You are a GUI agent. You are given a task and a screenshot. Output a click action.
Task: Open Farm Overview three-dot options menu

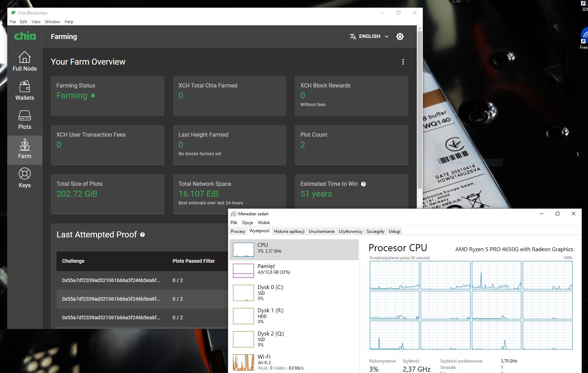pos(403,62)
